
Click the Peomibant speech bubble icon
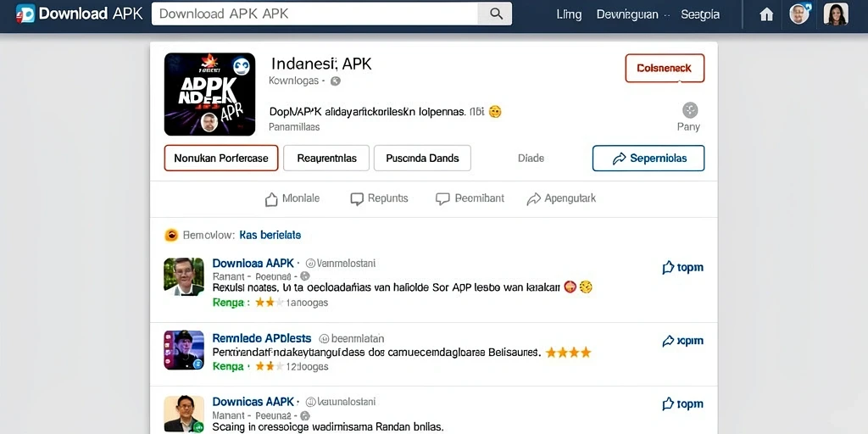click(442, 198)
